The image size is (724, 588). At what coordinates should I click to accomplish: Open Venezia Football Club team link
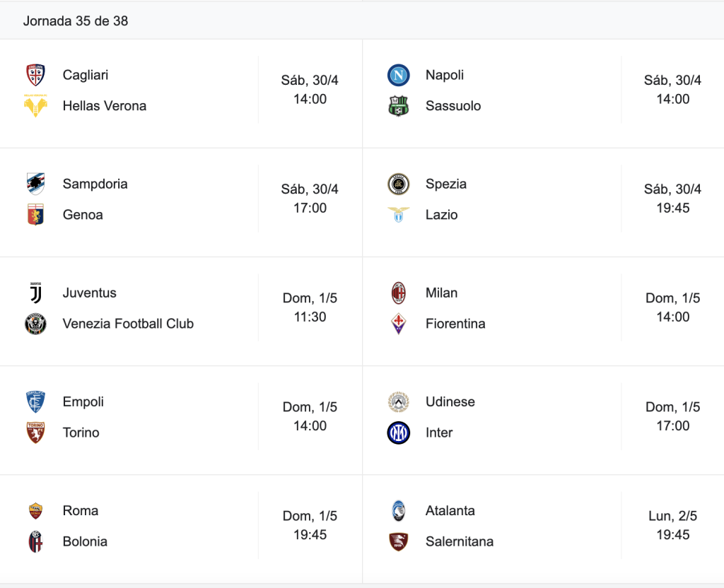(x=128, y=324)
